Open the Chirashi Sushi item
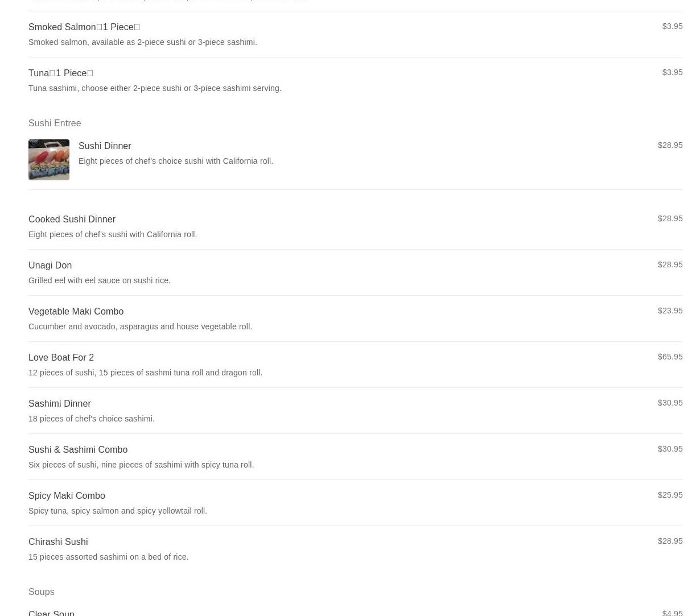This screenshot has height=616, width=700. pyautogui.click(x=355, y=549)
